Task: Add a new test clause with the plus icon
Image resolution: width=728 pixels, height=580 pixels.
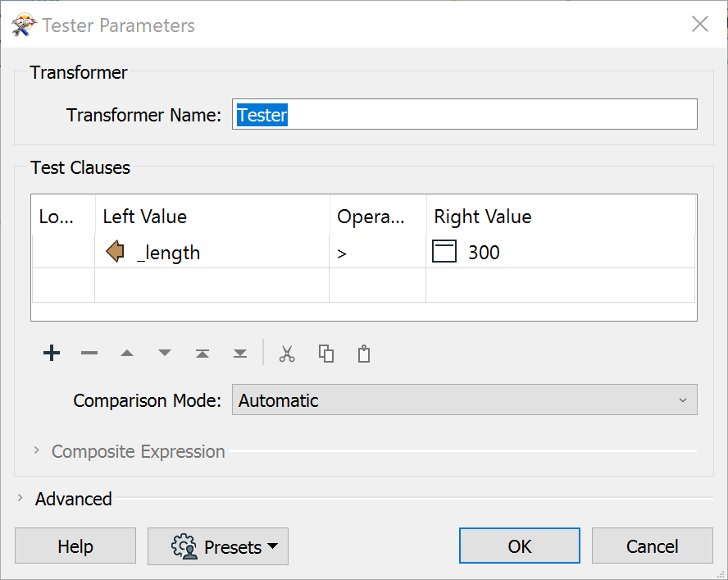Action: 51,353
